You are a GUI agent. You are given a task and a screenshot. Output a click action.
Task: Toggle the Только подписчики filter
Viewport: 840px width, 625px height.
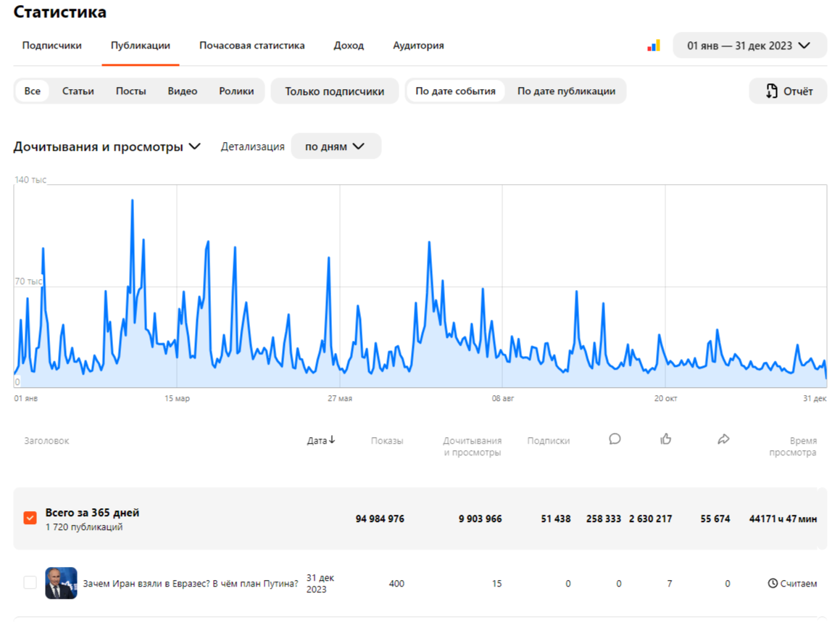[x=334, y=91]
